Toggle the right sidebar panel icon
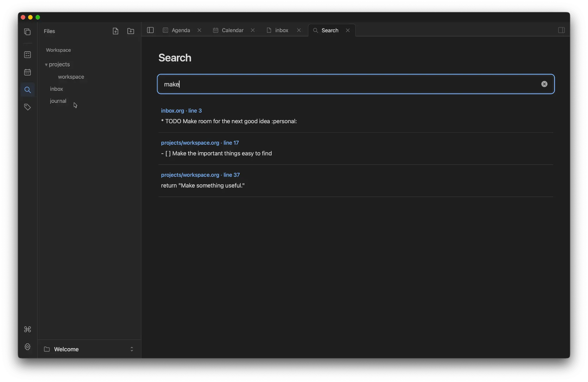This screenshot has width=588, height=382. tap(561, 30)
